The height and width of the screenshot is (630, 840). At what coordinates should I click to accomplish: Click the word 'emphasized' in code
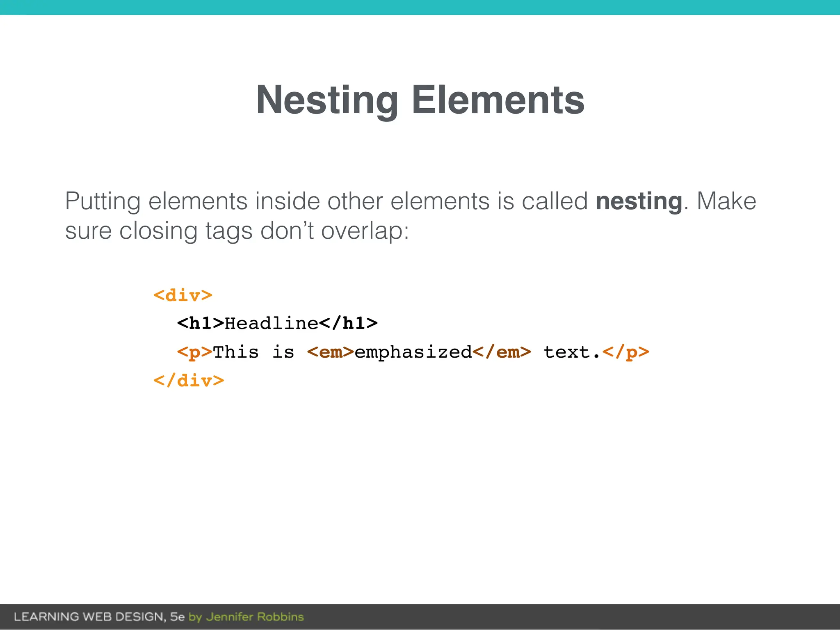[413, 353]
